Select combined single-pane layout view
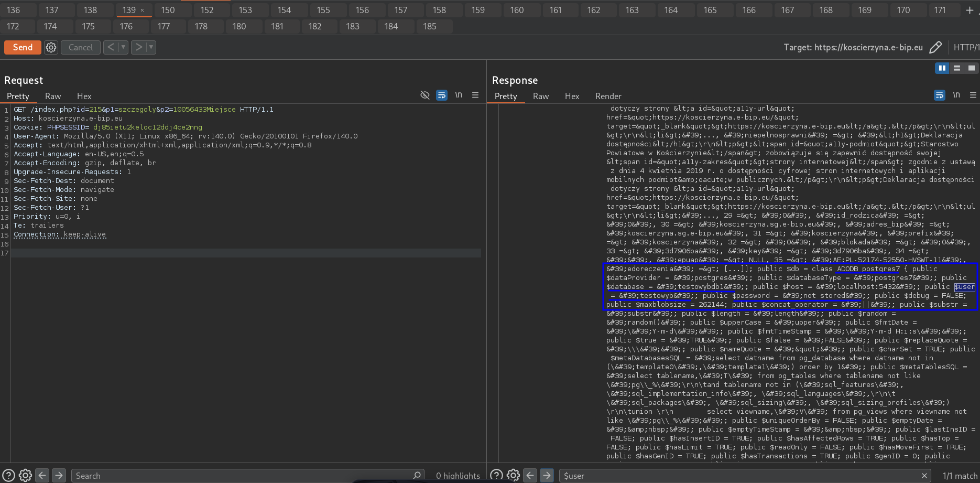This screenshot has width=980, height=483. pyautogui.click(x=972, y=68)
